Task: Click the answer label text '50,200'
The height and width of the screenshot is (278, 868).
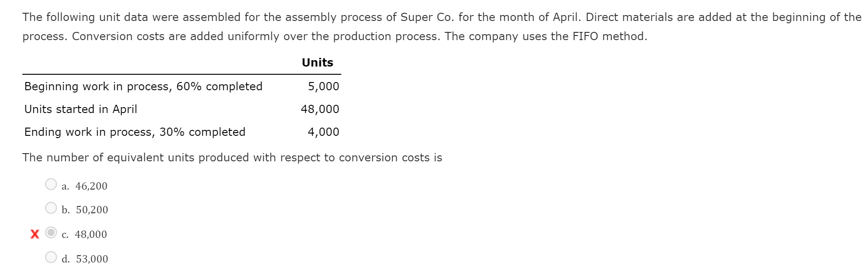Action: coord(92,210)
